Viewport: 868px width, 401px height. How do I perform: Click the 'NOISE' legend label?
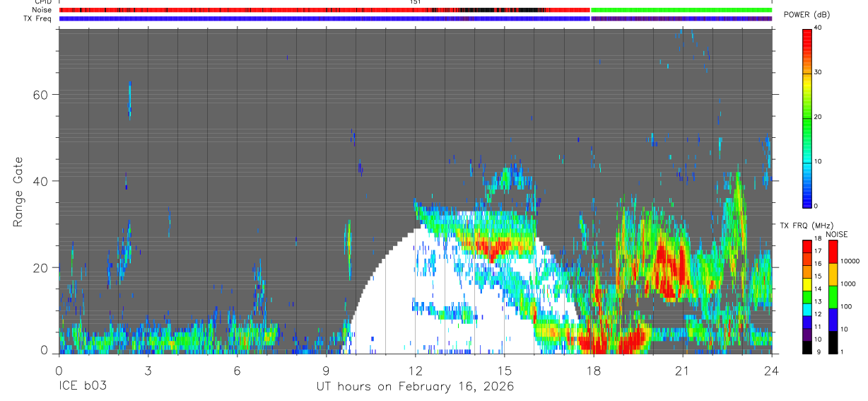click(837, 234)
